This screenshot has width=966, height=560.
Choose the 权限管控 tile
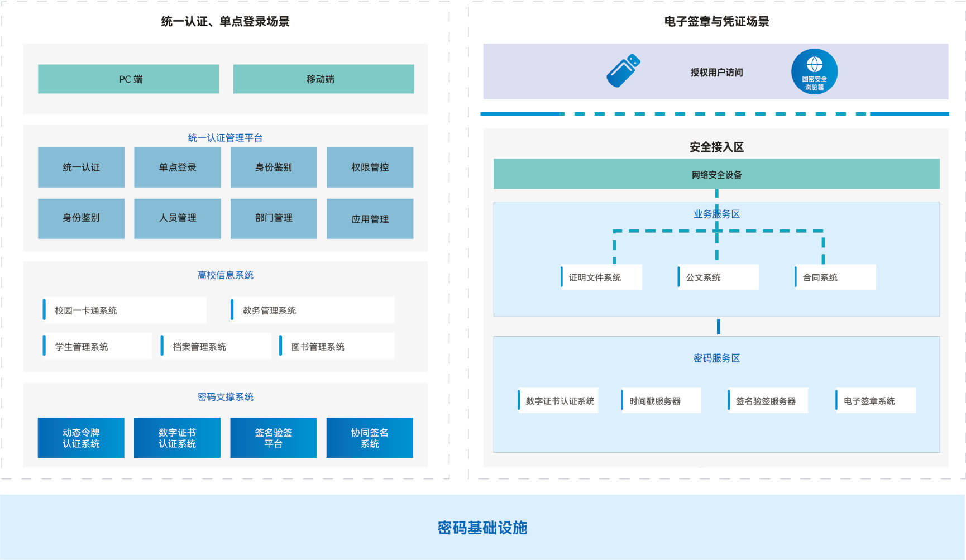pos(370,167)
